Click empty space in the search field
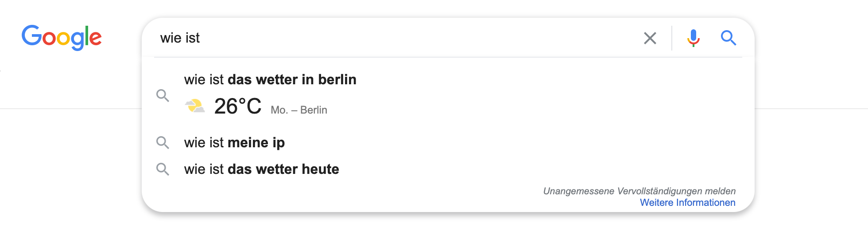The image size is (868, 236). click(x=399, y=38)
